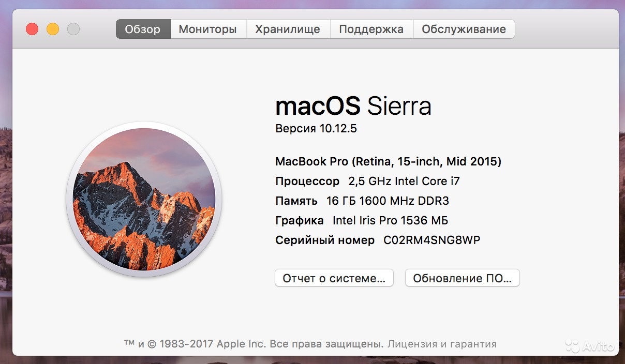Switch to the Мониторы tab
This screenshot has width=625, height=364.
(x=207, y=29)
